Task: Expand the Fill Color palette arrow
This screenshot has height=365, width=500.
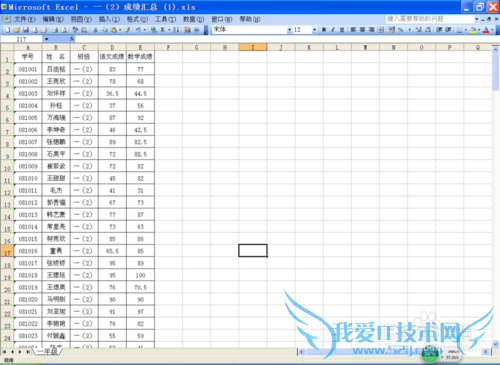Action: pyautogui.click(x=479, y=30)
